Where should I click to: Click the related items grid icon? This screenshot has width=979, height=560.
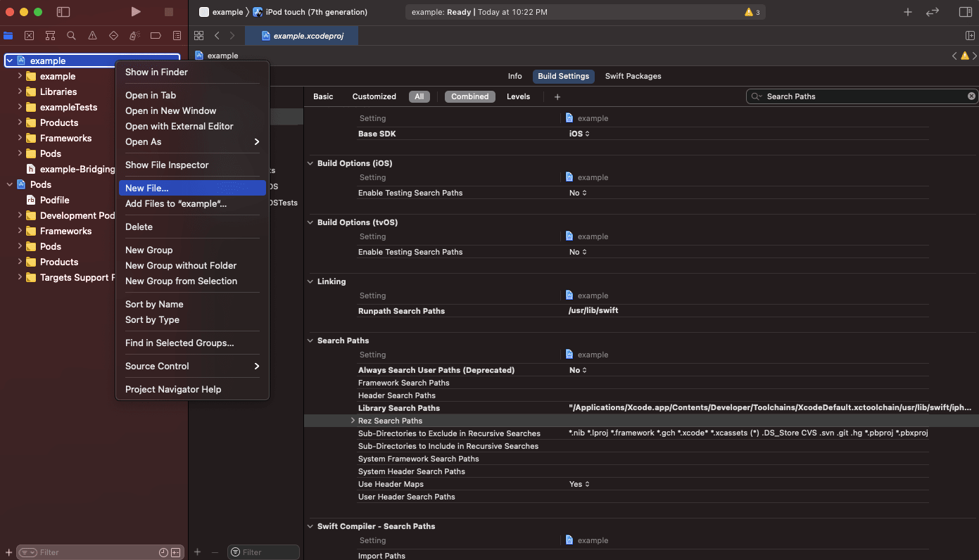click(198, 35)
